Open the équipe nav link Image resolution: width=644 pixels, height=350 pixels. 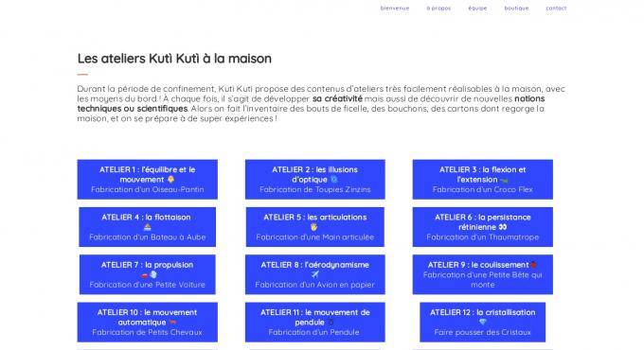(477, 9)
